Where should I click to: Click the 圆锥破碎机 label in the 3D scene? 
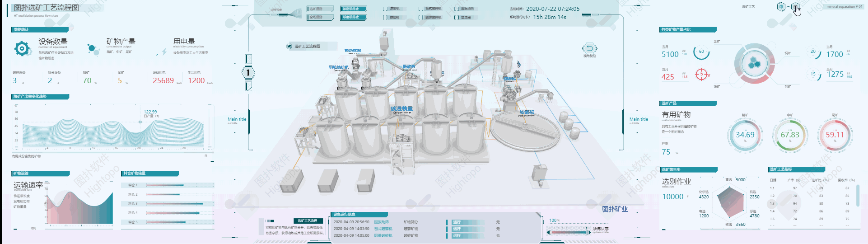pyautogui.click(x=339, y=67)
